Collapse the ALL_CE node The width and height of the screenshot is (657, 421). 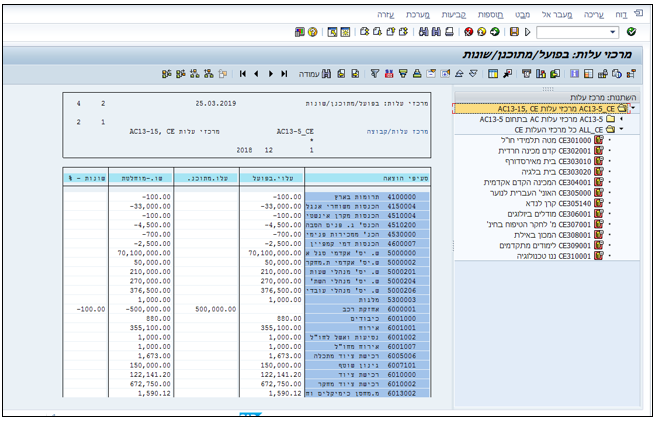tap(621, 129)
